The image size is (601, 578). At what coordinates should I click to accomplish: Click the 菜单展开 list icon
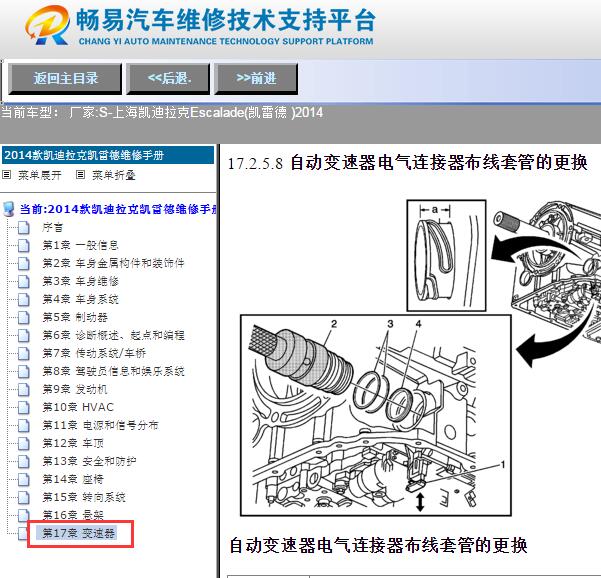[7, 175]
